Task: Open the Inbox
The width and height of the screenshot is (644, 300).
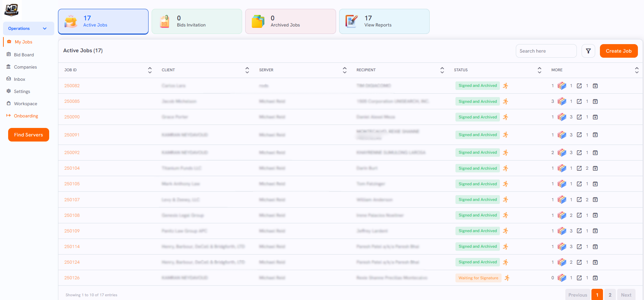Action: coord(20,79)
